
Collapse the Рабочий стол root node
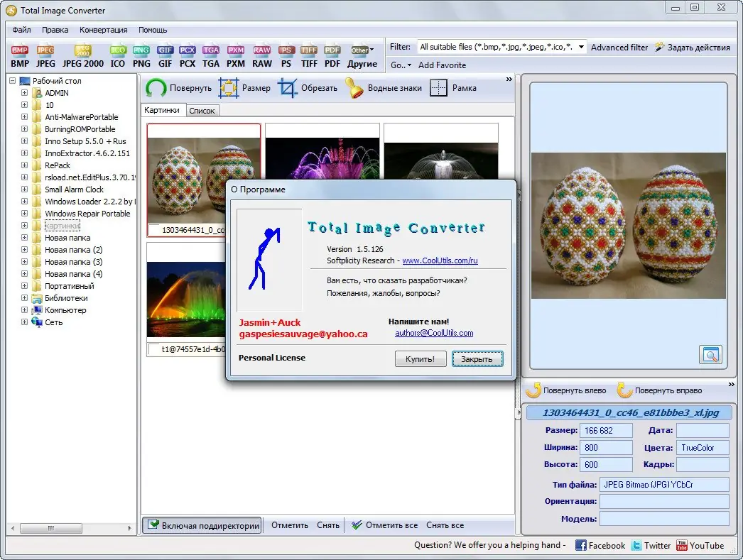click(x=12, y=81)
